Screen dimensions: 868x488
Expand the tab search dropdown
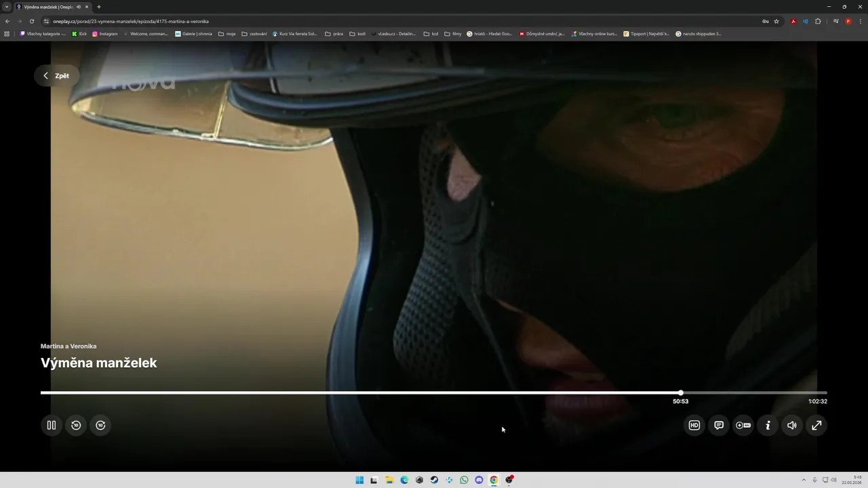click(x=7, y=7)
